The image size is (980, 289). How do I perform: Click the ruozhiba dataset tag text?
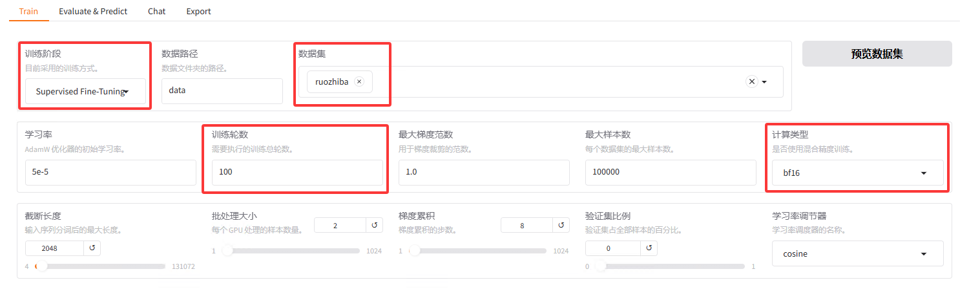pos(331,81)
